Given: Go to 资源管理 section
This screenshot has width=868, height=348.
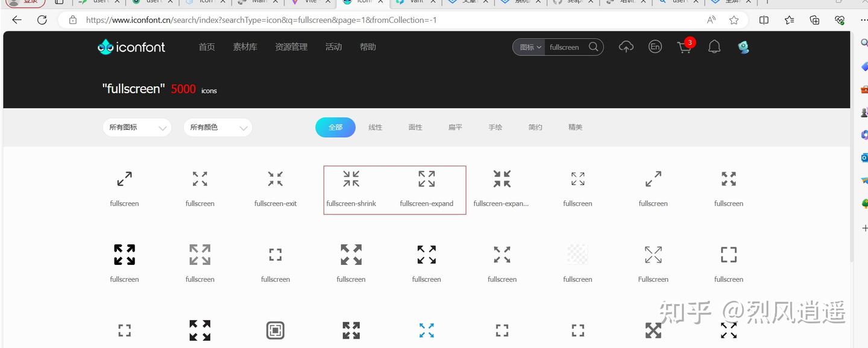Looking at the screenshot, I should 291,46.
